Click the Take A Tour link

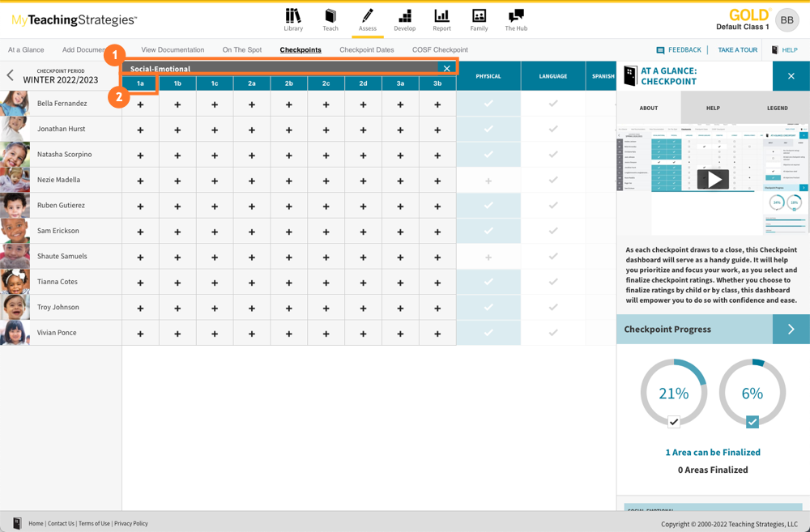tap(737, 50)
